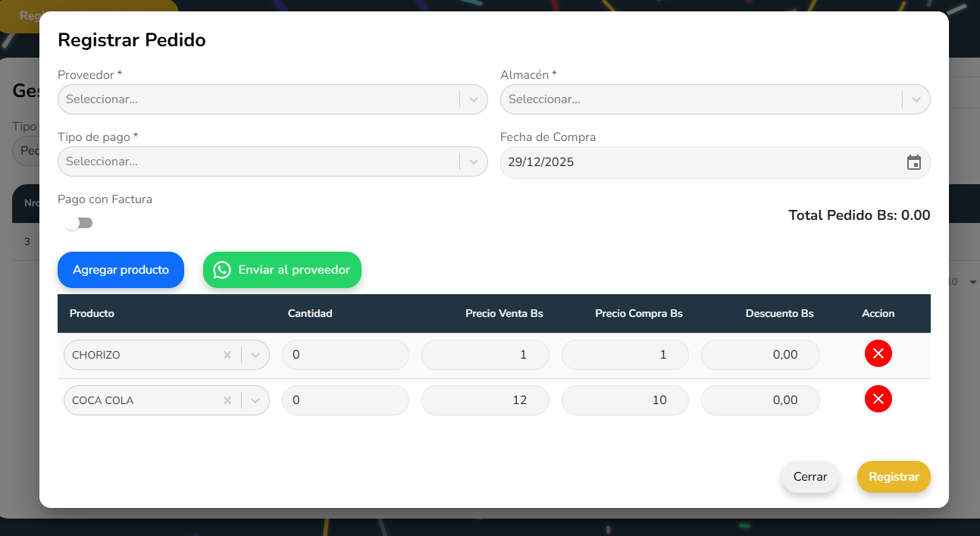Screen dimensions: 980x536
Task: Close the dialog with Cerrar button
Action: point(809,477)
